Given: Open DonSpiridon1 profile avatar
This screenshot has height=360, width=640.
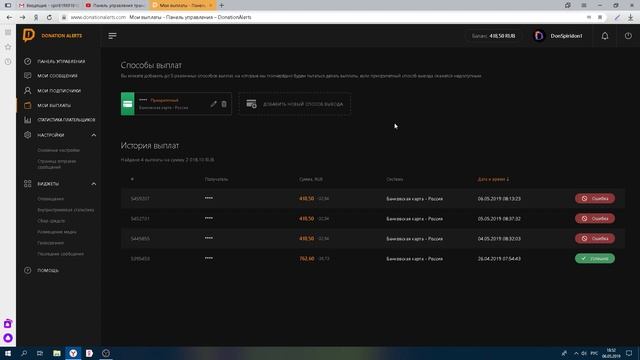Looking at the screenshot, I should pos(539,36).
